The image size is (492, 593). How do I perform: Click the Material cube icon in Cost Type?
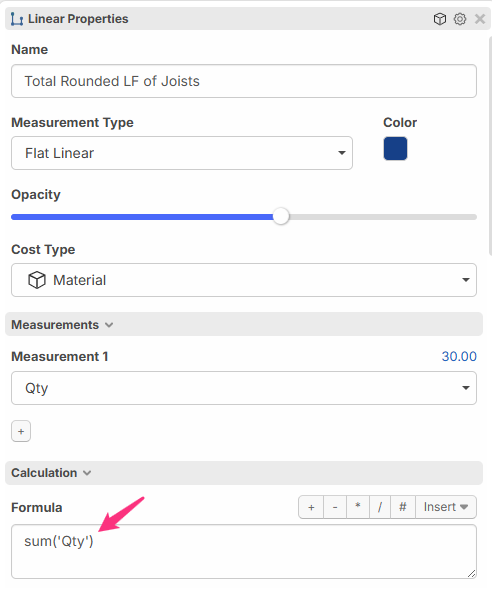(x=37, y=280)
